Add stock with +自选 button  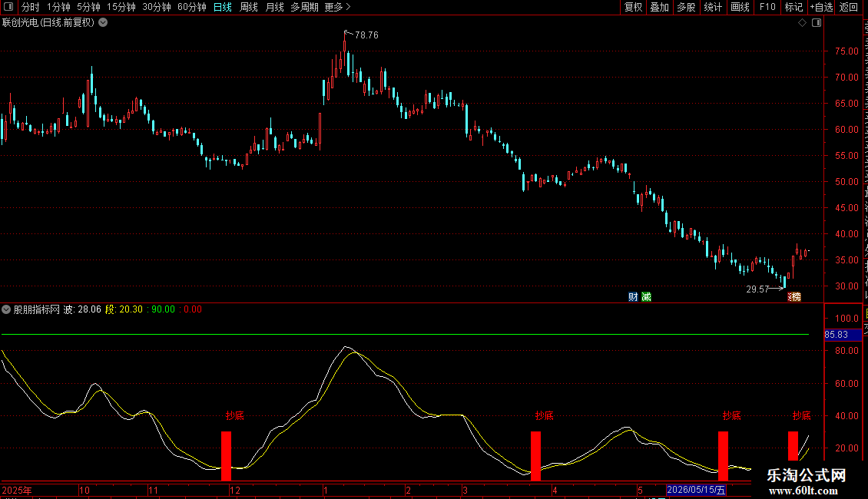pos(821,7)
